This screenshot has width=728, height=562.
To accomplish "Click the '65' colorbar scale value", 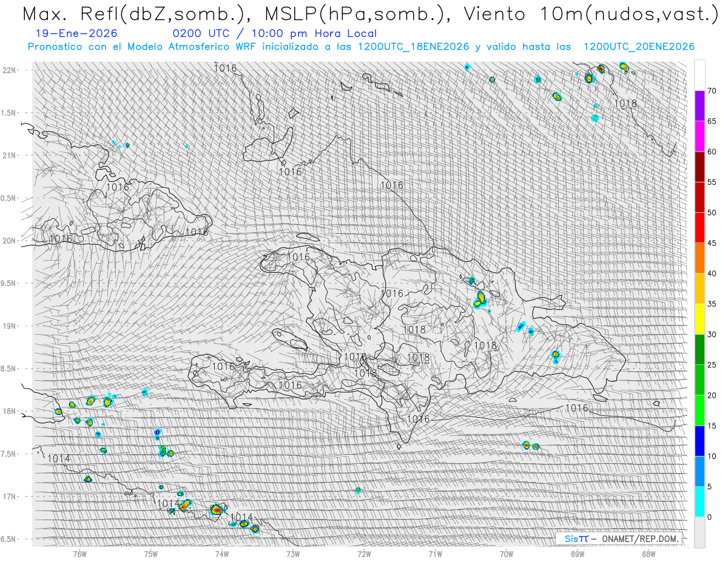I will [x=712, y=121].
